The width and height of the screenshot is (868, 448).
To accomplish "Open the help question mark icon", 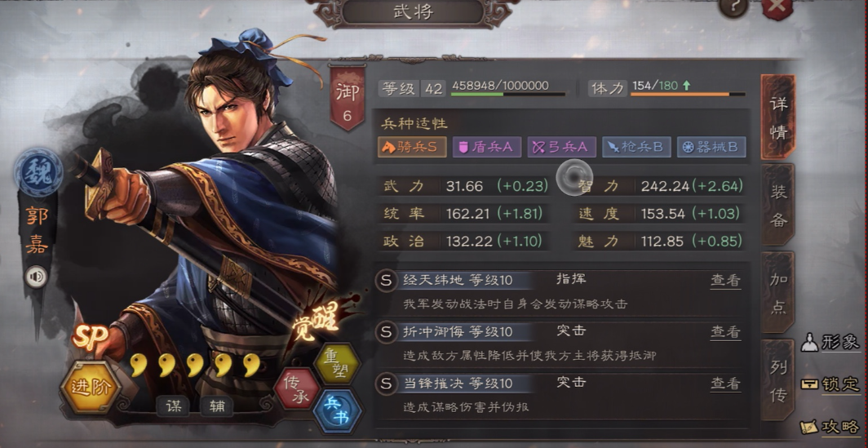I will 733,8.
